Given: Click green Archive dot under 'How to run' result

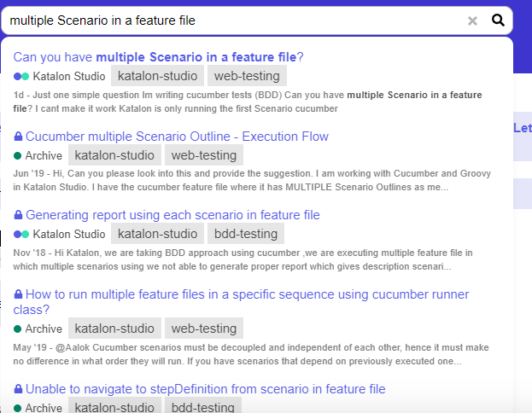Looking at the screenshot, I should (x=18, y=329).
